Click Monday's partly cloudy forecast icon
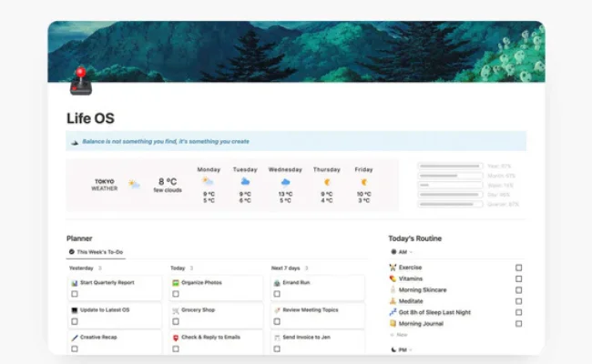Screen dimensions: 592x364 [x=208, y=182]
